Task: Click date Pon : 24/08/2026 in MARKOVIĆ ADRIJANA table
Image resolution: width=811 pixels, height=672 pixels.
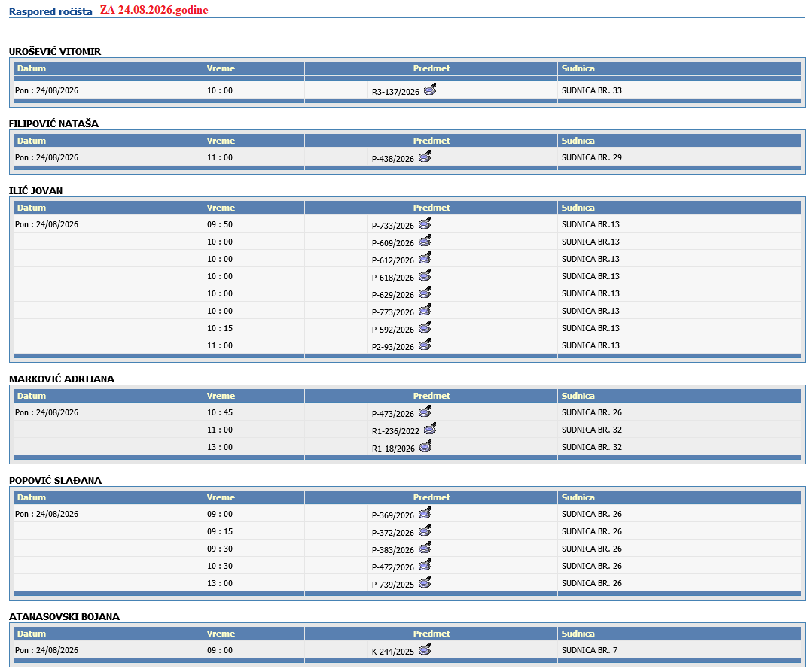Action: tap(47, 412)
